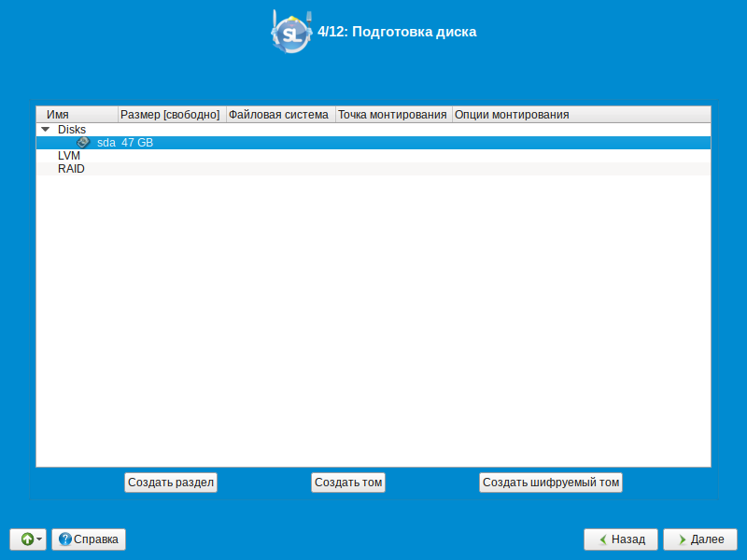Select the RAID tree row
Viewport: 747px width, 560px height.
(x=373, y=169)
